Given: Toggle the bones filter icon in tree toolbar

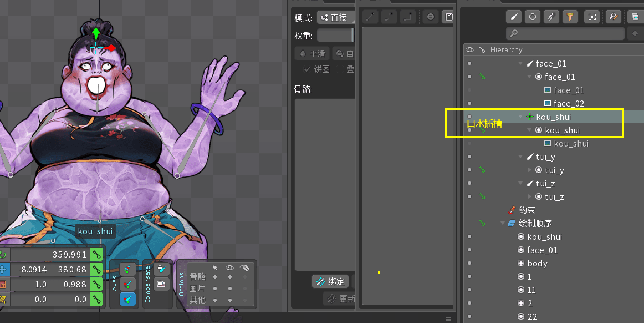Looking at the screenshot, I should pyautogui.click(x=514, y=17).
